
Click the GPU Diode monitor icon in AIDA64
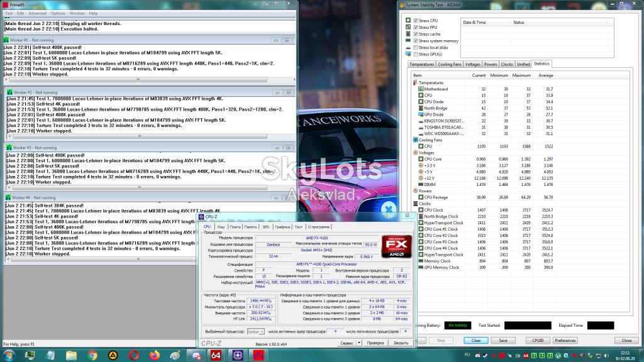tap(421, 114)
